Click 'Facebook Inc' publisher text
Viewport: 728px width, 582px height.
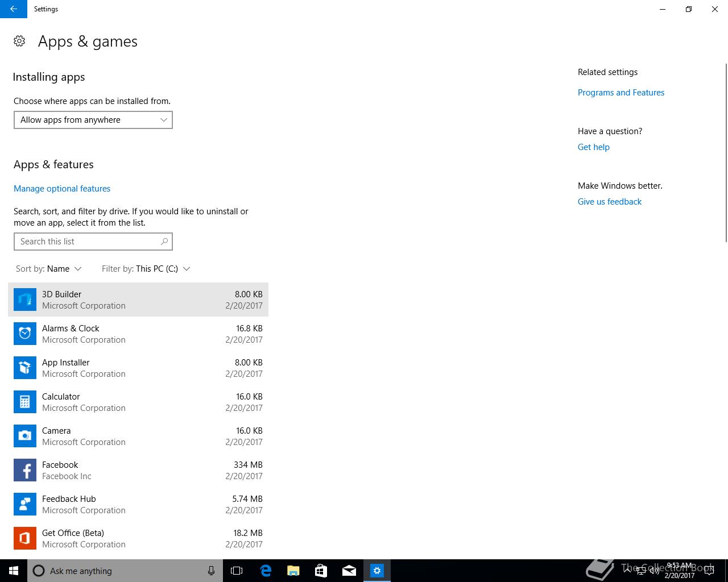click(67, 476)
